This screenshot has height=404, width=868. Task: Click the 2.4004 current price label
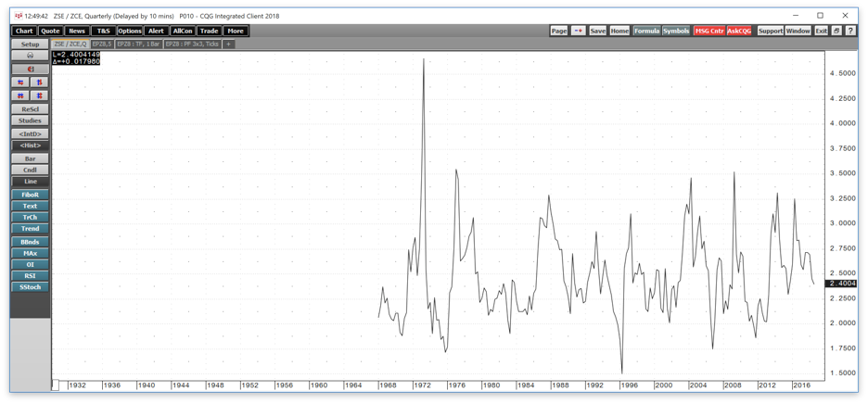841,284
